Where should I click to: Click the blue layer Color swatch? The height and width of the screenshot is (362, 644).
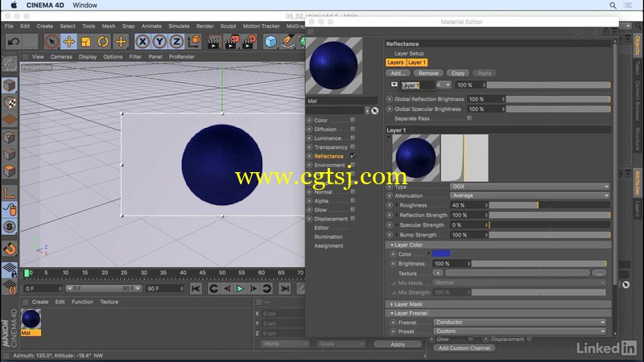tap(441, 253)
